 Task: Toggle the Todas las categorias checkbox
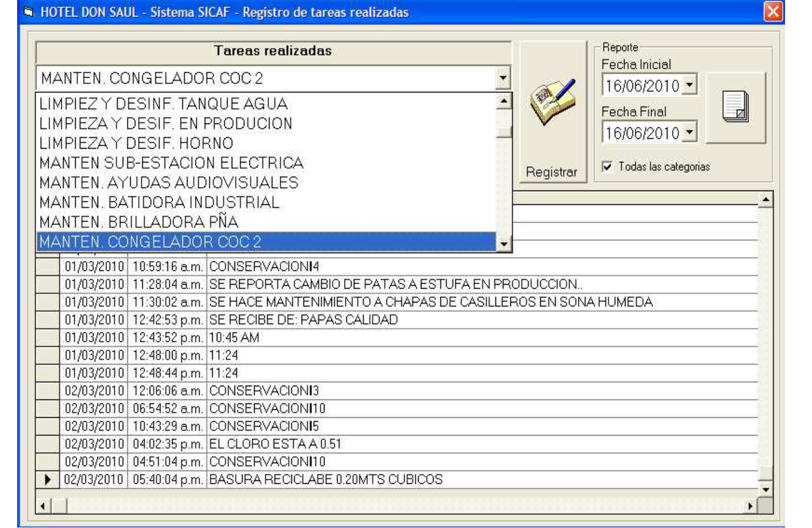tap(607, 167)
